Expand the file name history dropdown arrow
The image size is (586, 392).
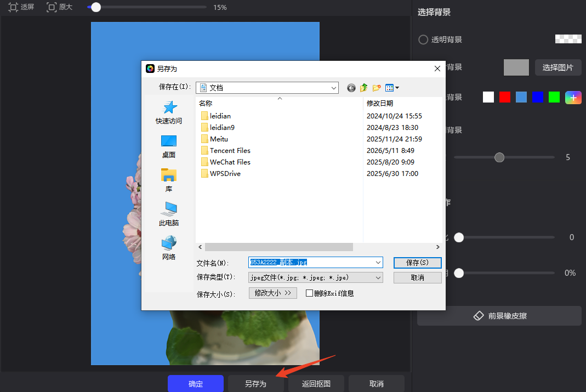pyautogui.click(x=378, y=262)
